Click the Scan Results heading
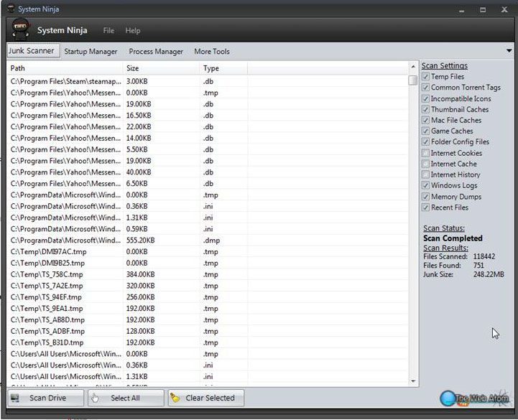The height and width of the screenshot is (420, 518). 445,248
